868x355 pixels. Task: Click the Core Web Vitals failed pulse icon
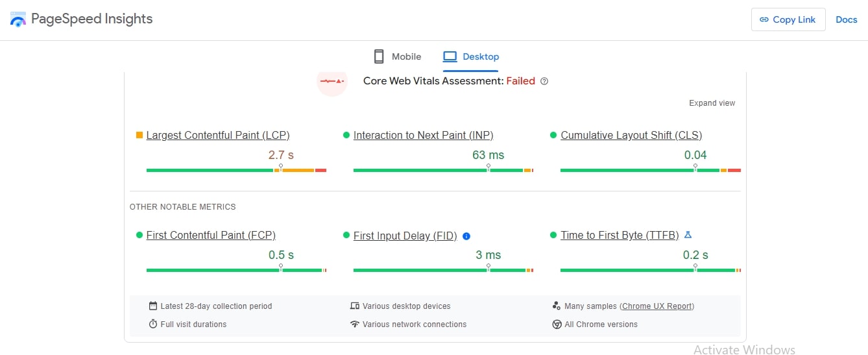[x=332, y=81]
